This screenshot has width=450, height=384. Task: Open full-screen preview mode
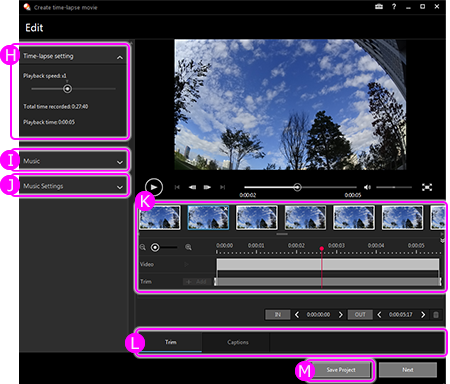[427, 187]
